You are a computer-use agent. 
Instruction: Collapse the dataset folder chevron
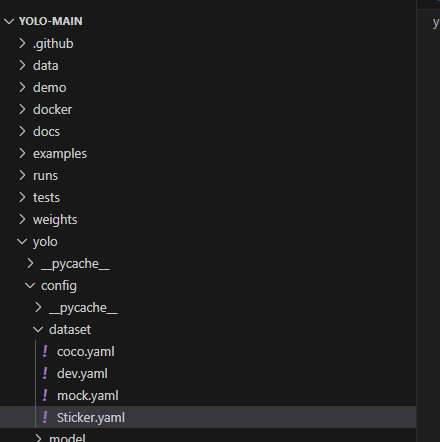(x=38, y=329)
